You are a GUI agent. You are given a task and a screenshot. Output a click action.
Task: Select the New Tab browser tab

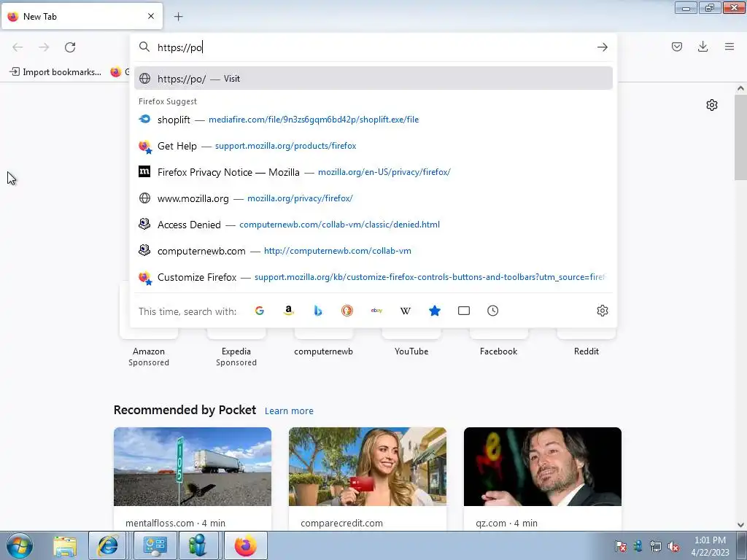coord(82,16)
